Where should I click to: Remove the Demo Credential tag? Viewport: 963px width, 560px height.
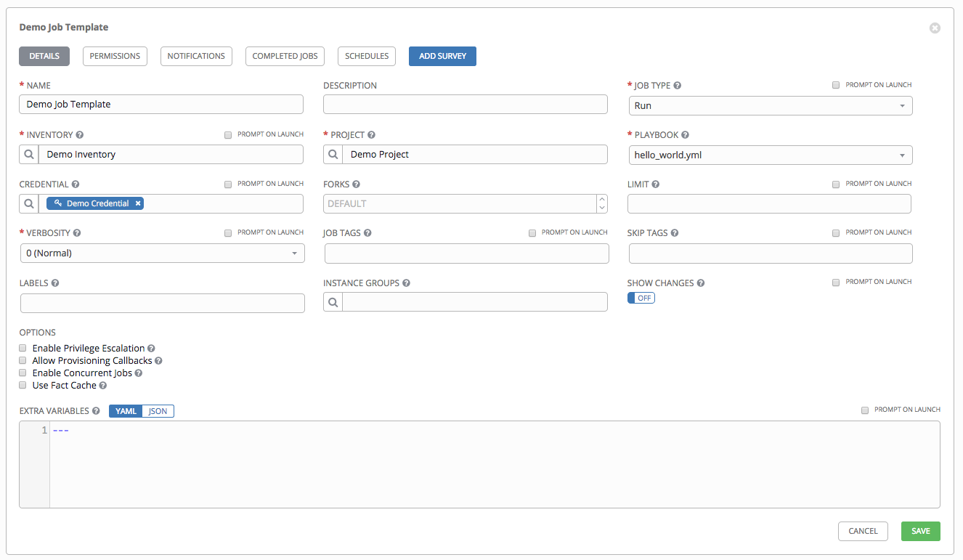pos(138,203)
